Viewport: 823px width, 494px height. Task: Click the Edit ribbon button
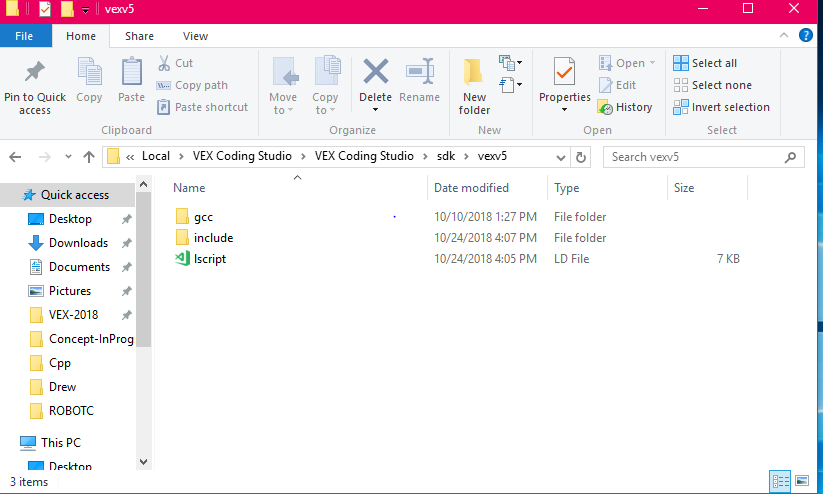pyautogui.click(x=617, y=85)
